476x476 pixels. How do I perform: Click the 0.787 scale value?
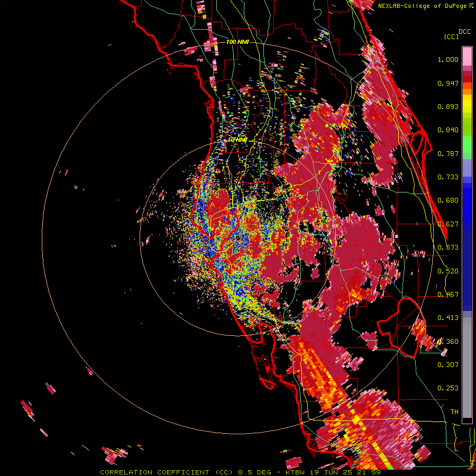(x=448, y=153)
